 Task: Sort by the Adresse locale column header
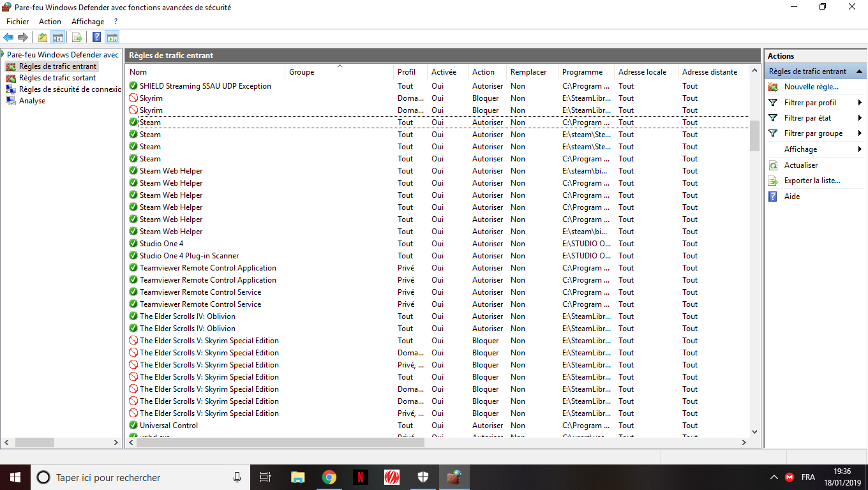(x=647, y=72)
